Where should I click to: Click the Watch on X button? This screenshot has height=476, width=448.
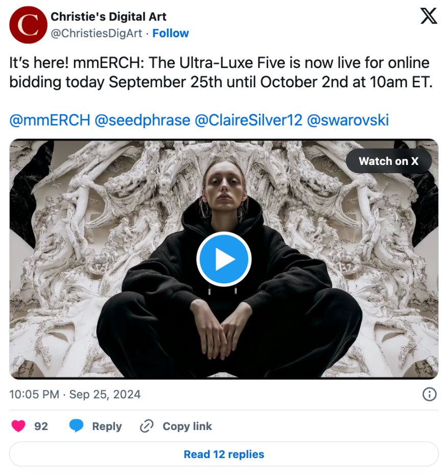coord(388,161)
